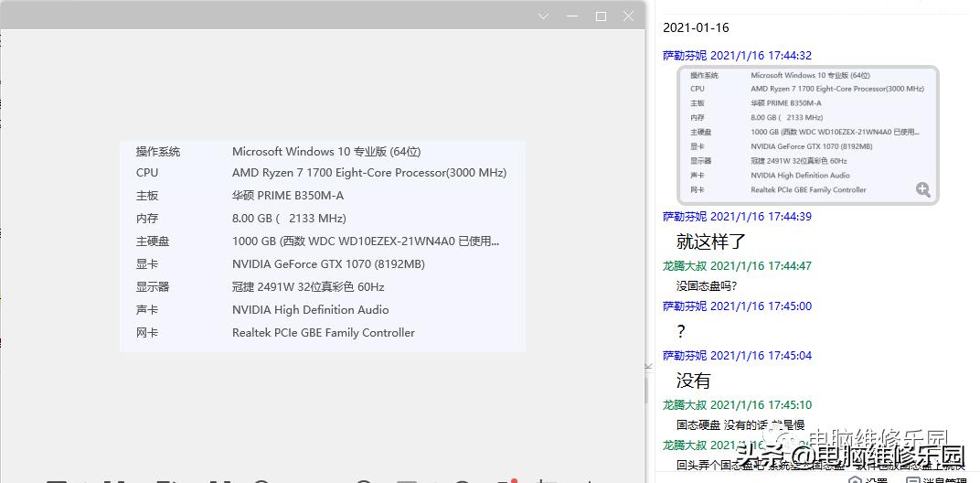The width and height of the screenshot is (980, 483).
Task: Click sender line 龙腾大叔 2021/1/16 17:44:47
Action: [x=737, y=266]
